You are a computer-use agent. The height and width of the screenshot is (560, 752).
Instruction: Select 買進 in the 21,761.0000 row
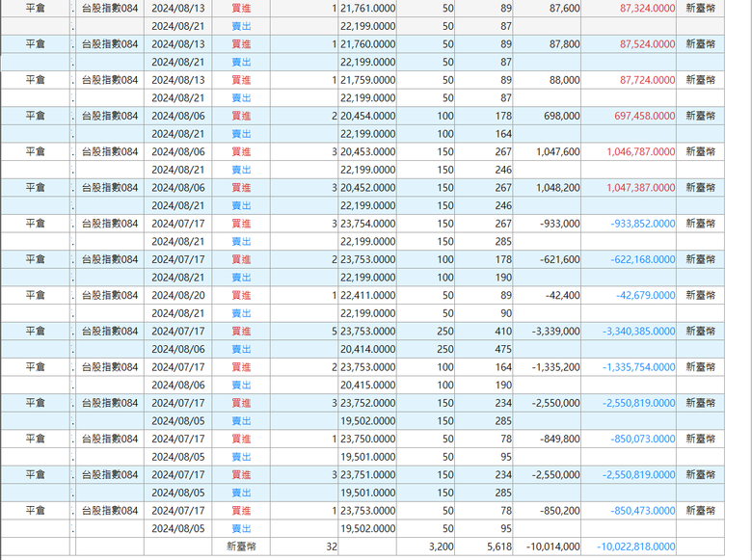[x=241, y=8]
